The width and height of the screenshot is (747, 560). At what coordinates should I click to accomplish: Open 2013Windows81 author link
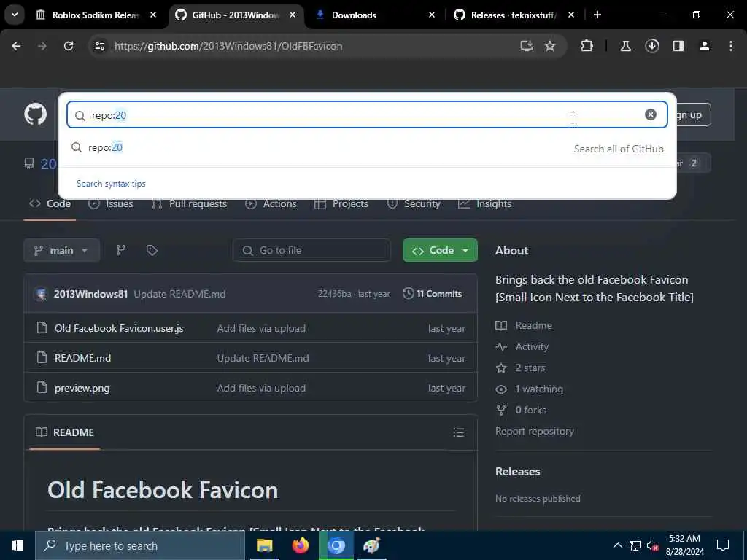coord(90,294)
